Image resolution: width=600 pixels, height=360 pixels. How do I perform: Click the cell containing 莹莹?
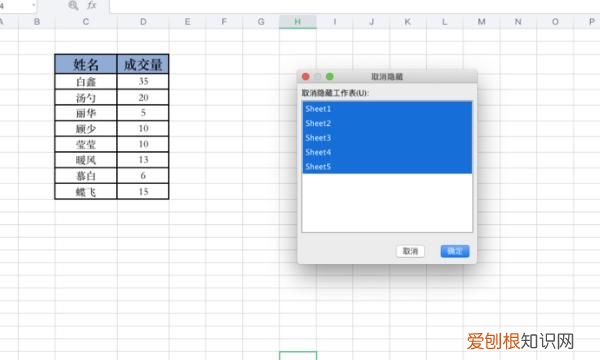(x=86, y=145)
